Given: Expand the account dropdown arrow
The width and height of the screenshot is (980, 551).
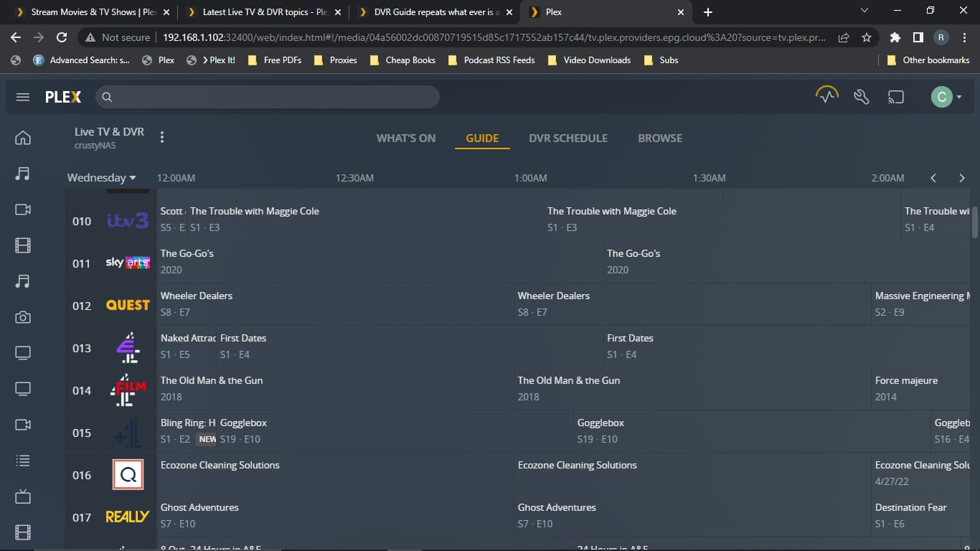Looking at the screenshot, I should (x=959, y=97).
